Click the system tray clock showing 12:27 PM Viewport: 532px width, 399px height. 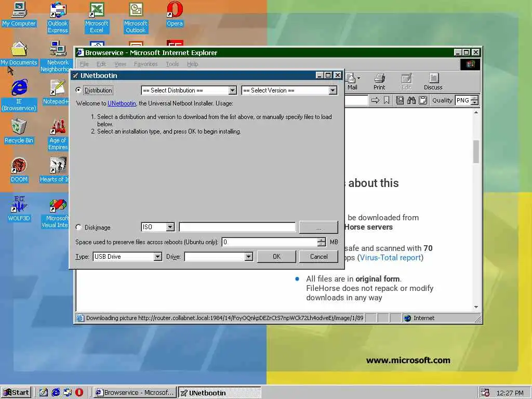(x=510, y=393)
